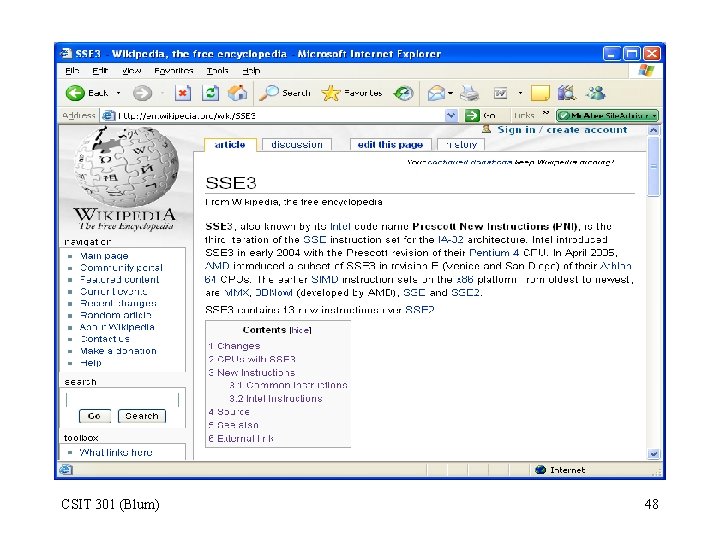Expand the Links toolbar chevron
The image size is (720, 540).
tap(546, 112)
